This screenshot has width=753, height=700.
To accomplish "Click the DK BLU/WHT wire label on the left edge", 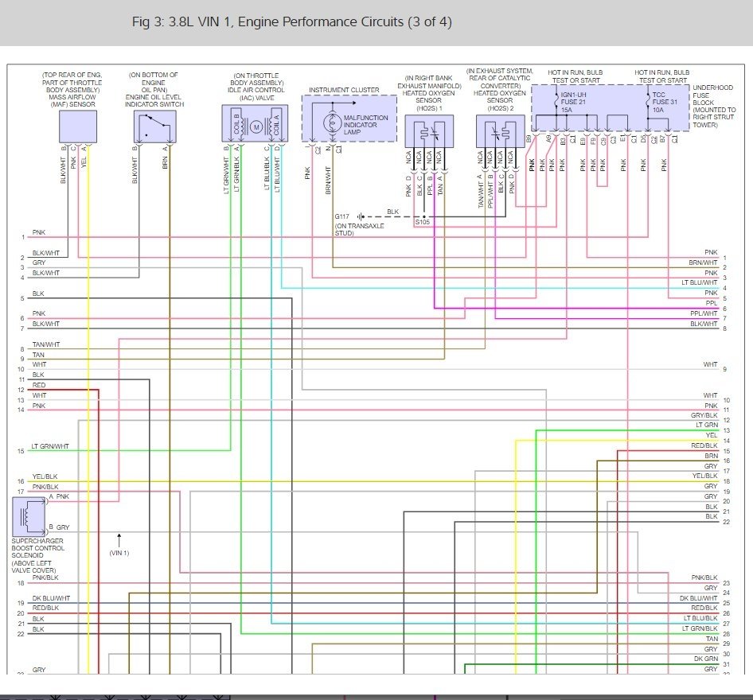I will (x=51, y=598).
